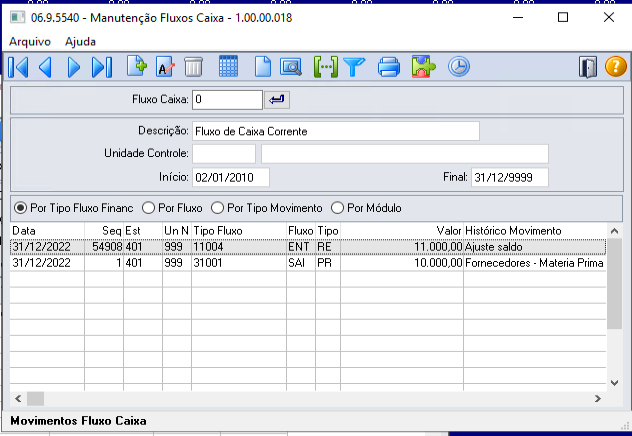Exit via the door icon
This screenshot has height=436, width=632.
[x=588, y=67]
